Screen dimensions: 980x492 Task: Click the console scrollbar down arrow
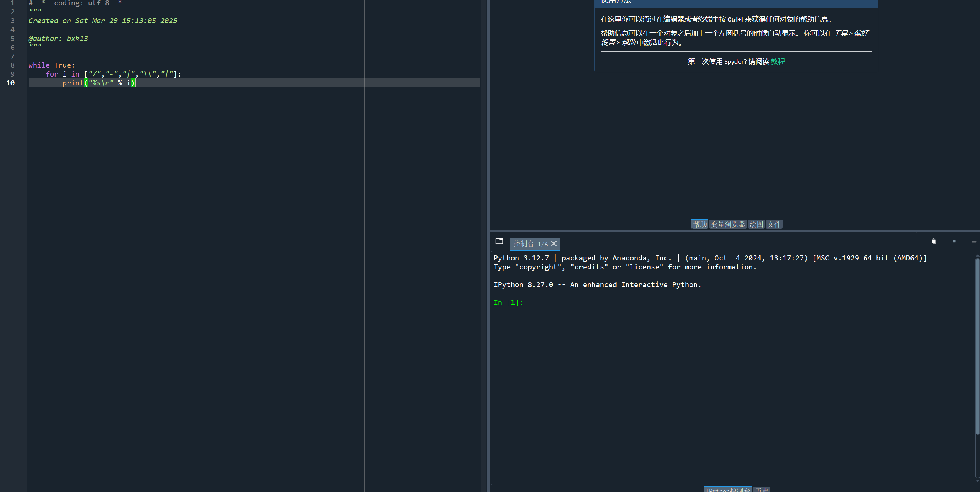click(x=977, y=481)
